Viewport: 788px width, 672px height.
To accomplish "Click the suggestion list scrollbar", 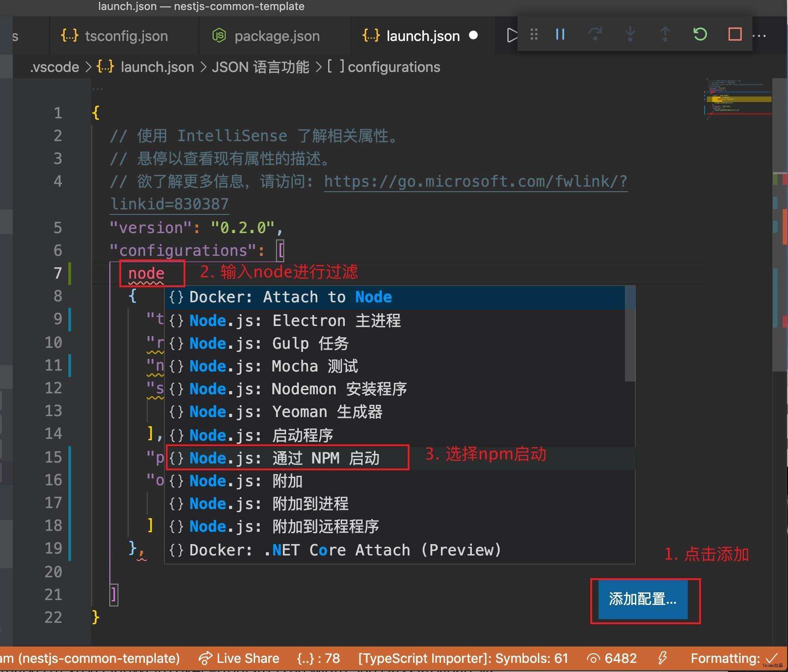I will coord(630,334).
